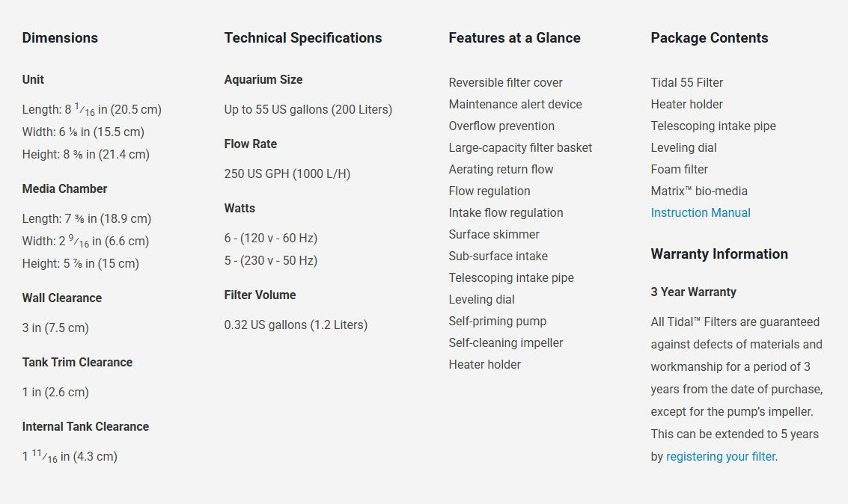This screenshot has width=848, height=504.
Task: Select the Reversible filter cover feature
Action: (x=505, y=82)
